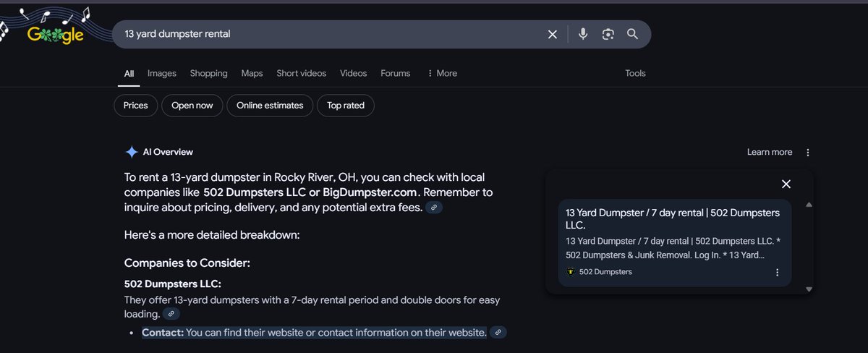Open the Tools filter menu
868x353 pixels.
[635, 73]
